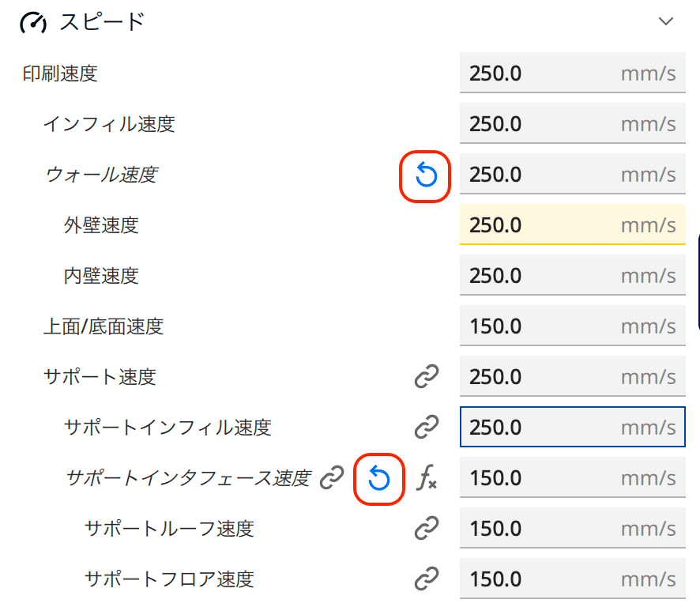This screenshot has width=700, height=607.
Task: Click the 上面/底面速度 value field
Action: pos(572,326)
